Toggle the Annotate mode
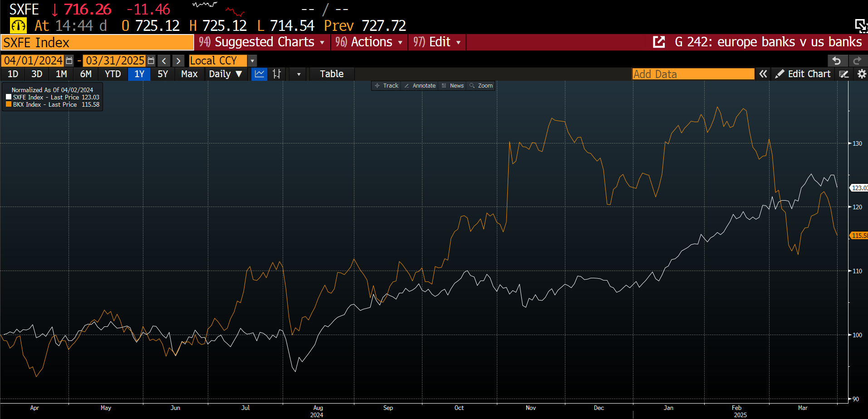868x419 pixels. (x=420, y=86)
